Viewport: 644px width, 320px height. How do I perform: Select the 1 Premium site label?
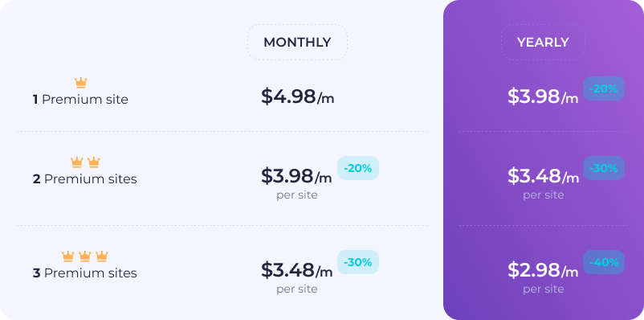tap(80, 100)
